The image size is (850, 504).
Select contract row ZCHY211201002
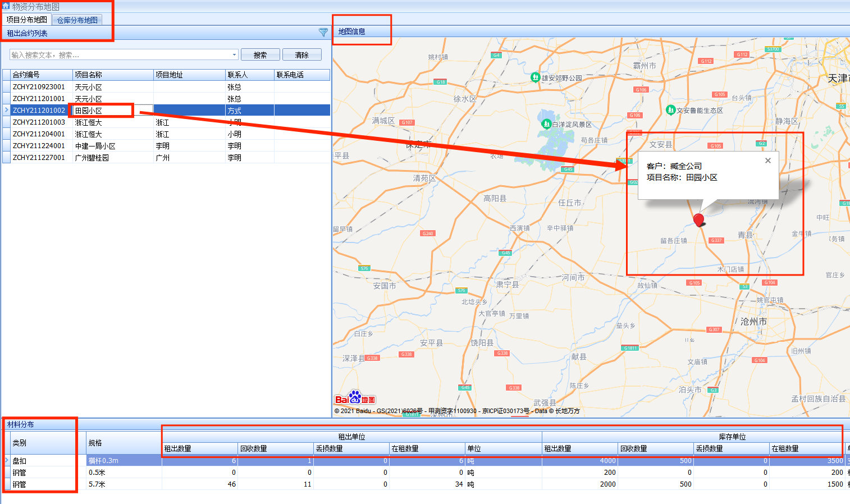coord(166,111)
